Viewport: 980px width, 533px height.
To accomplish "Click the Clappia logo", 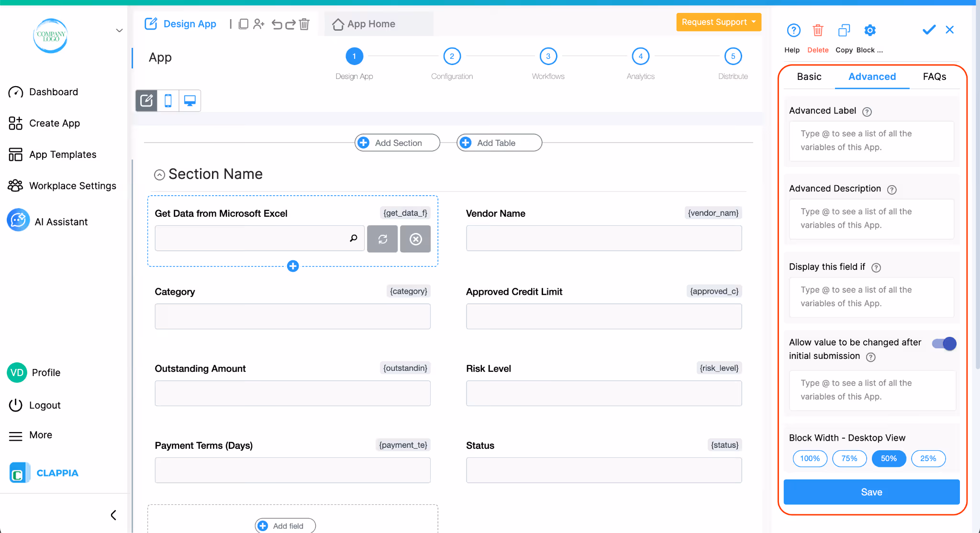I will (x=44, y=473).
